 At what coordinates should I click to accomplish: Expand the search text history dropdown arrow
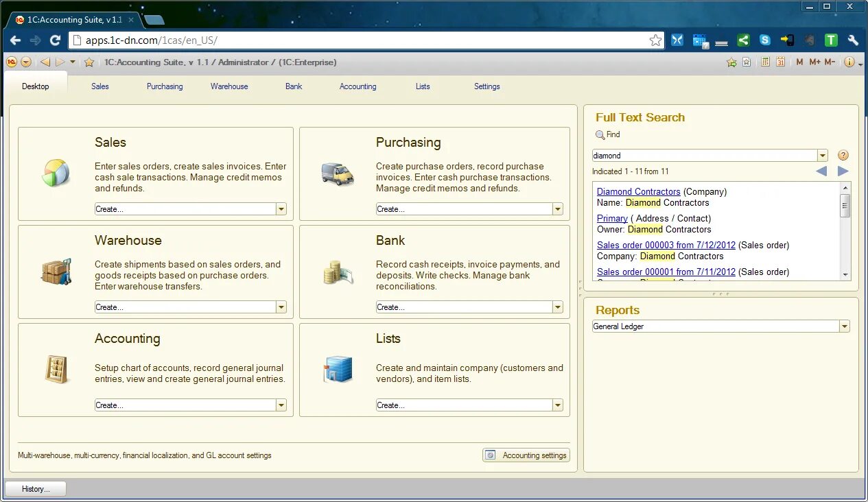tap(823, 156)
